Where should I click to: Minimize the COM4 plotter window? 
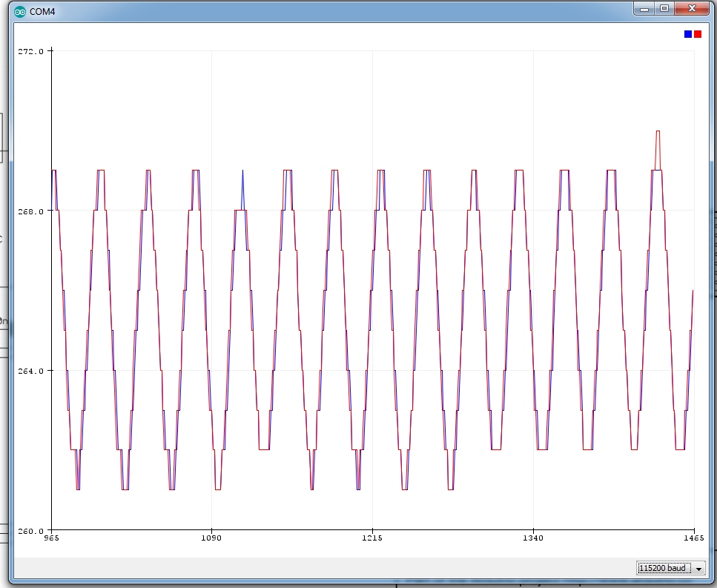click(x=644, y=9)
